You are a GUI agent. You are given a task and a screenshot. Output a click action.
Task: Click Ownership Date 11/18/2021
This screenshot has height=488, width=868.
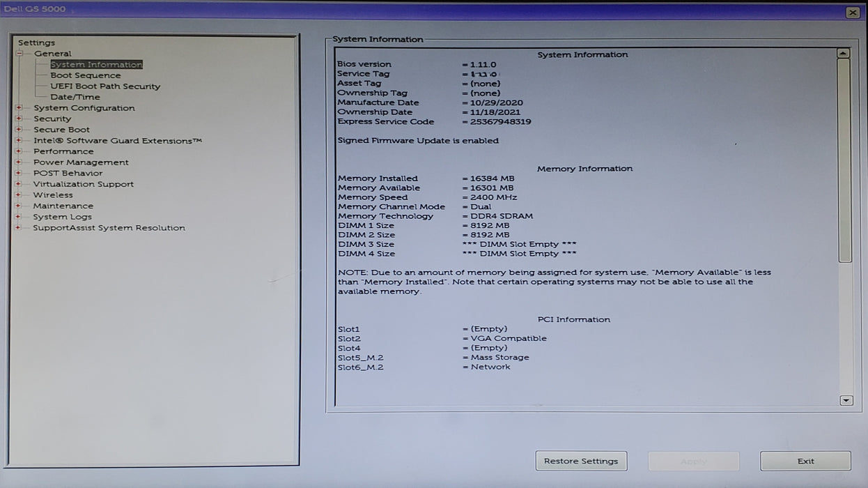point(495,112)
